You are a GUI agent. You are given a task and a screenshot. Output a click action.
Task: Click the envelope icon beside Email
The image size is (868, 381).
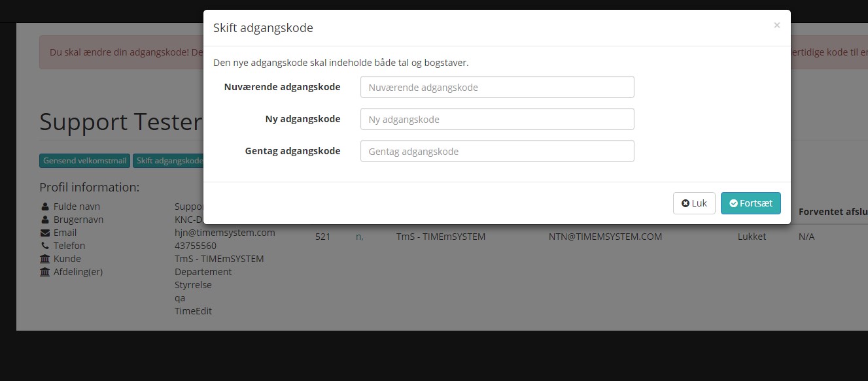coord(44,232)
